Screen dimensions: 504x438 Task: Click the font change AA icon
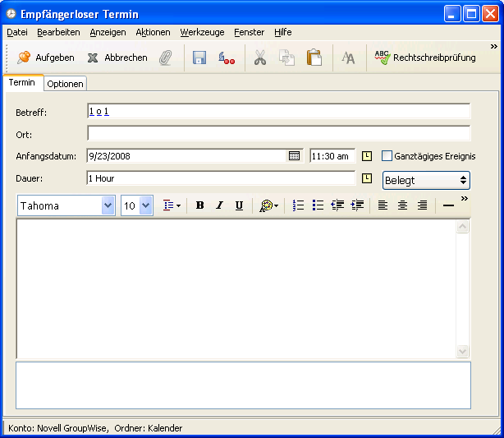[348, 58]
